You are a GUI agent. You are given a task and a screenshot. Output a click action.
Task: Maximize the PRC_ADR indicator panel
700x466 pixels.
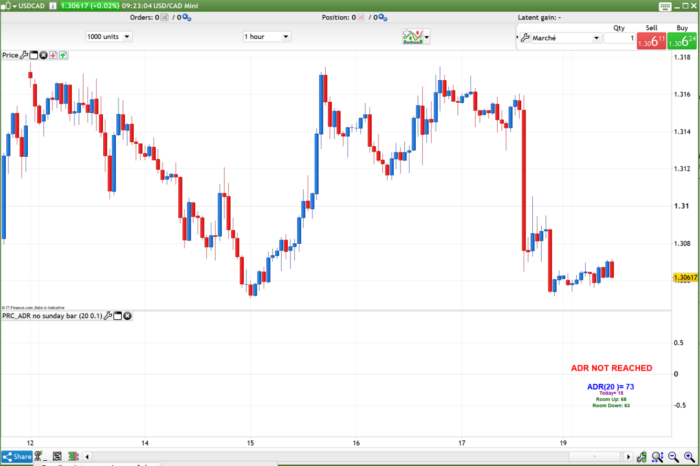pos(118,316)
